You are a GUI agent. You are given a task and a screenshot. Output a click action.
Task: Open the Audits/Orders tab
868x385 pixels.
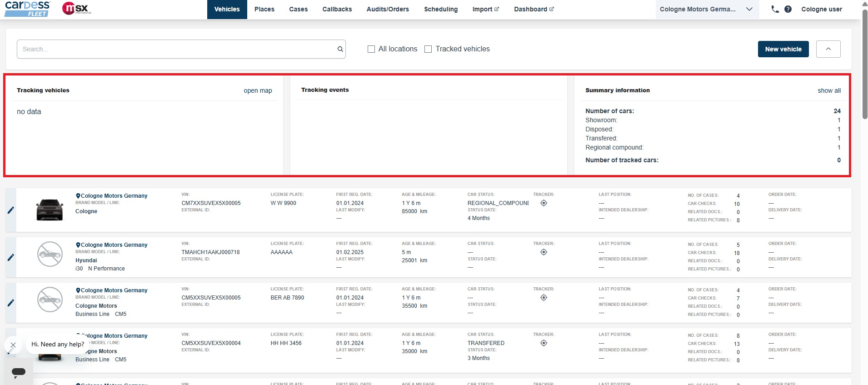pyautogui.click(x=388, y=9)
